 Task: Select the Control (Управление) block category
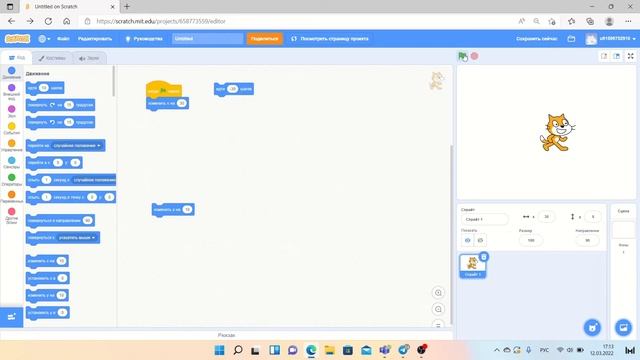11,145
